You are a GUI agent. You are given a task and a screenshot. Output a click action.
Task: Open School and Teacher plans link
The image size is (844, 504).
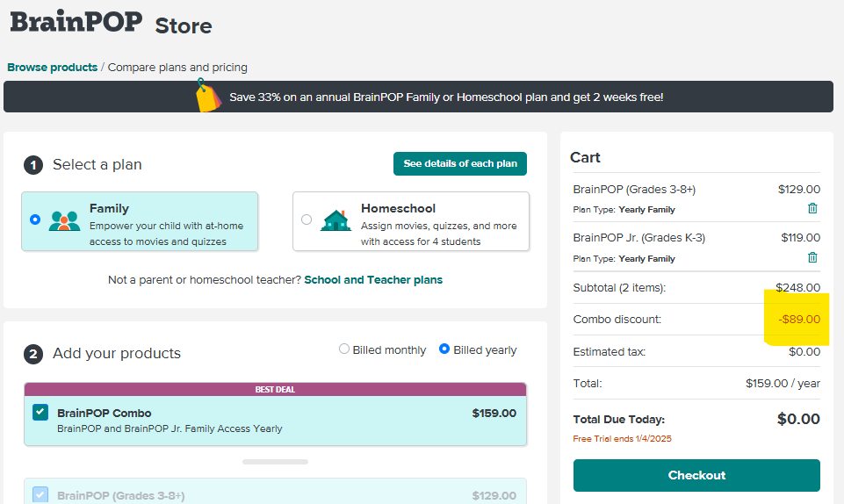tap(373, 280)
